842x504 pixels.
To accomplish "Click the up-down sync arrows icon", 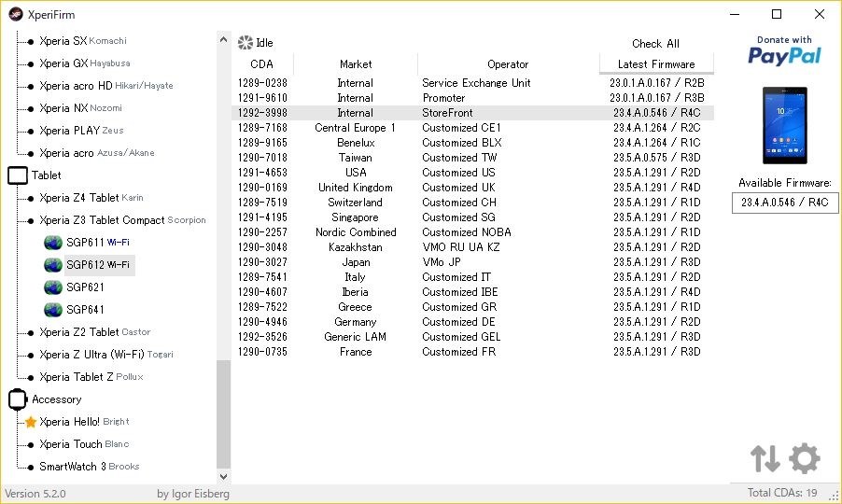I will (x=765, y=458).
